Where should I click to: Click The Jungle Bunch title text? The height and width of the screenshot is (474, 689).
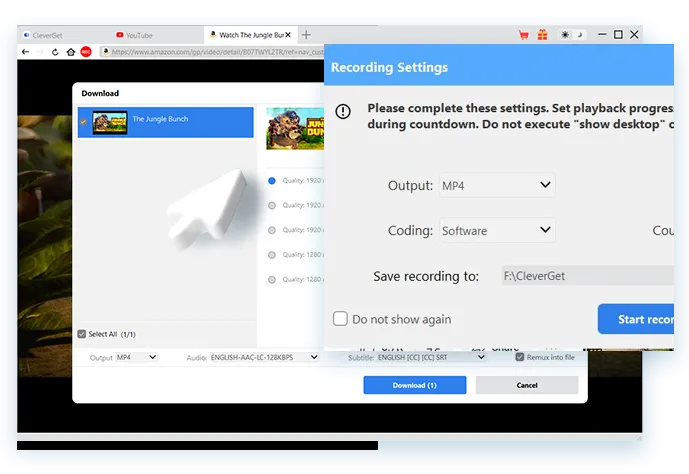pyautogui.click(x=160, y=119)
